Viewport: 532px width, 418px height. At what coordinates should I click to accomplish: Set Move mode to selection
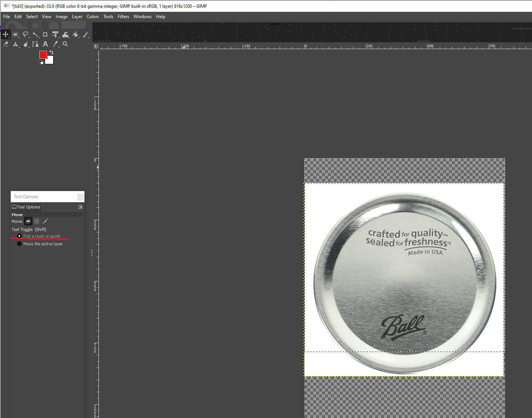[37, 221]
